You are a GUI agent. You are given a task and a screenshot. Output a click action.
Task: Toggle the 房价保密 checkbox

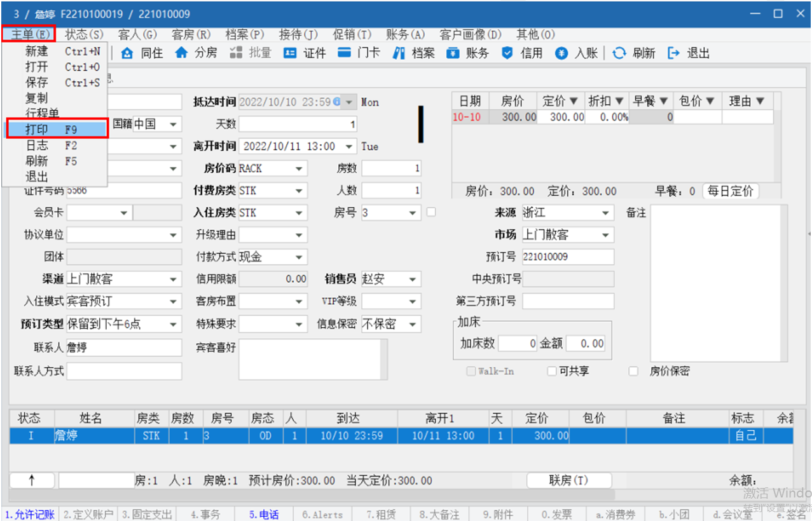pos(633,371)
